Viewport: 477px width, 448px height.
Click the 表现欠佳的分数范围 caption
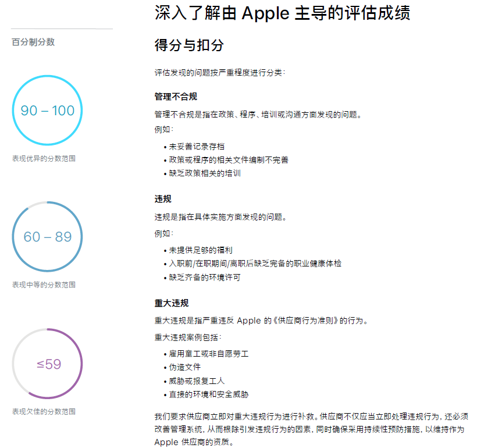tap(44, 411)
